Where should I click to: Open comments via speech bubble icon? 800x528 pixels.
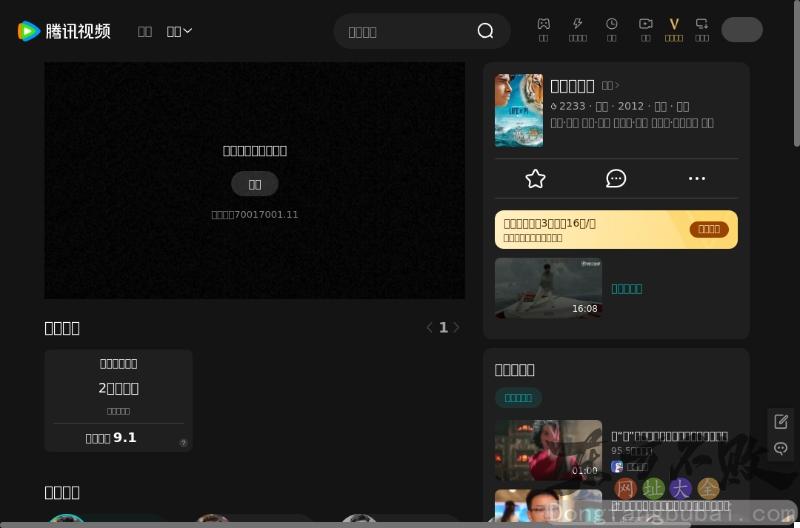pos(616,178)
